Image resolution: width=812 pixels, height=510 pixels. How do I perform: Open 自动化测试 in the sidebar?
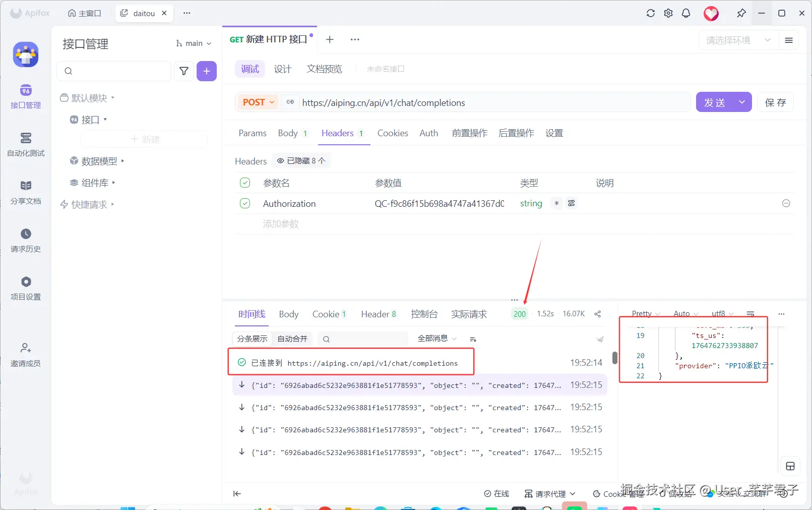(26, 145)
